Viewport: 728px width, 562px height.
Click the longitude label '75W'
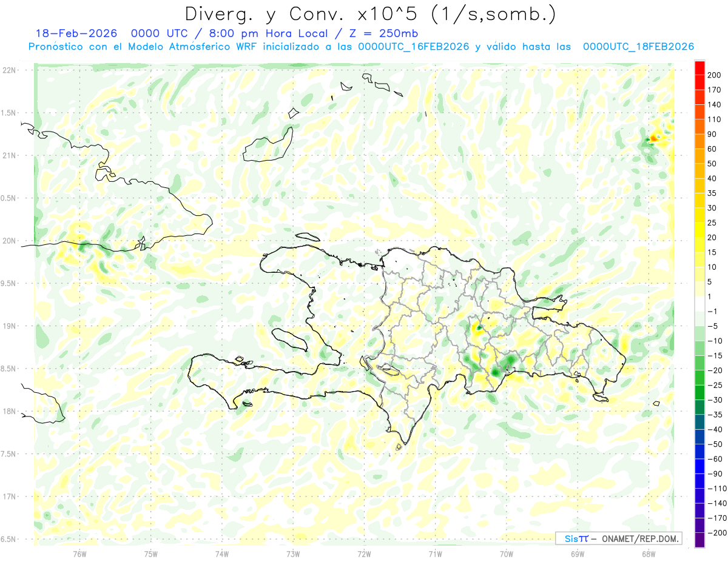click(x=151, y=554)
